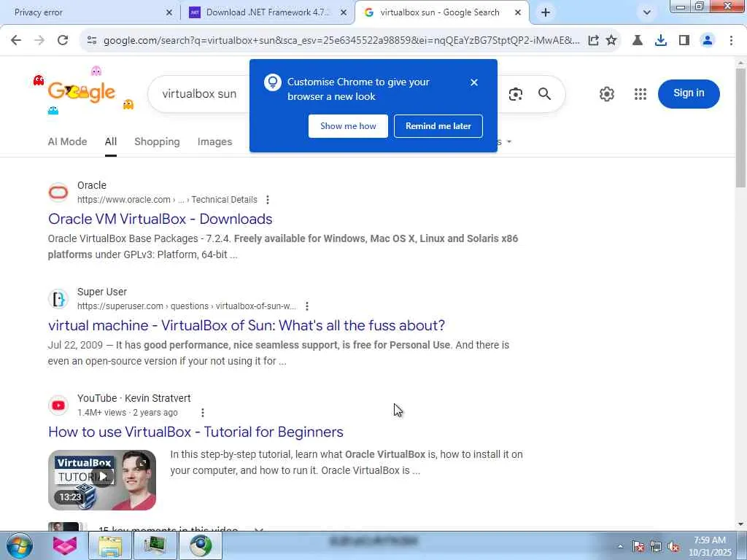Bookmark this page with the star icon
The width and height of the screenshot is (747, 560).
(611, 41)
